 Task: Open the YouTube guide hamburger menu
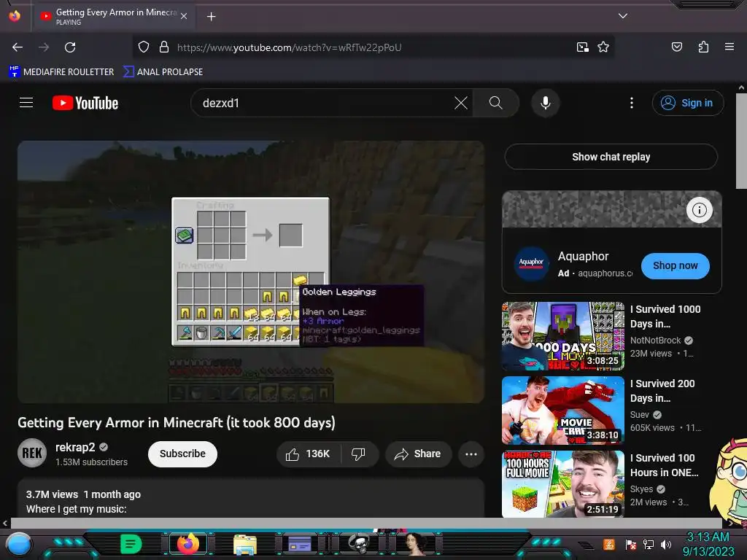pyautogui.click(x=26, y=102)
